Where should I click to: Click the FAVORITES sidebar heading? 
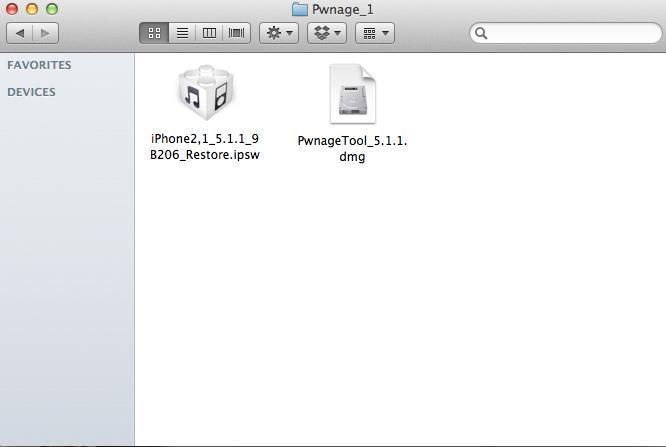coord(39,65)
